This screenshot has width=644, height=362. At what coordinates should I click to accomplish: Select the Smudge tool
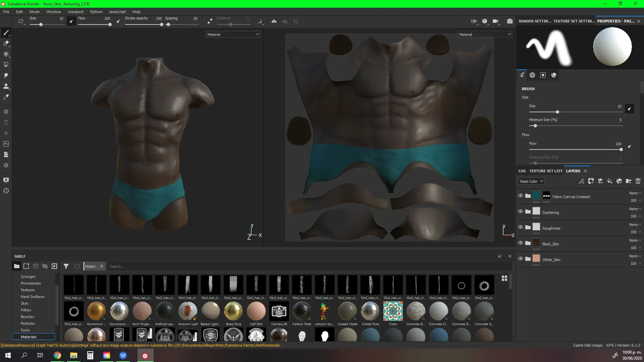(6, 75)
